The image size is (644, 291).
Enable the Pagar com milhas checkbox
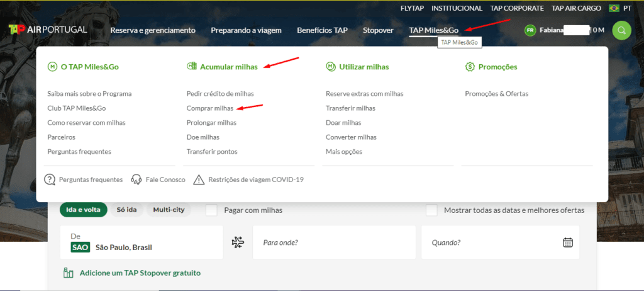[x=212, y=210]
